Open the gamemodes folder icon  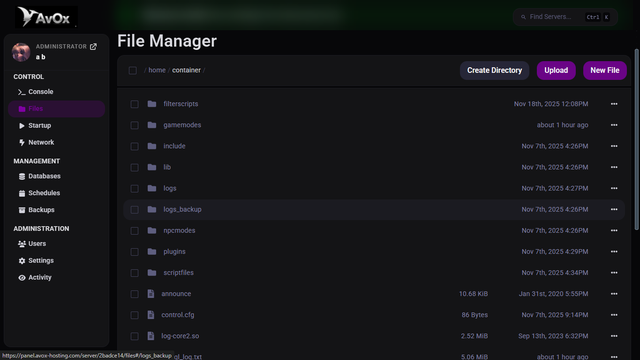(x=152, y=125)
